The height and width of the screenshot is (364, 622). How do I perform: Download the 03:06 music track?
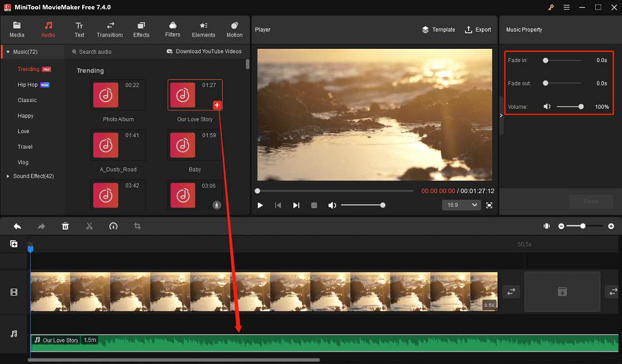pyautogui.click(x=217, y=205)
